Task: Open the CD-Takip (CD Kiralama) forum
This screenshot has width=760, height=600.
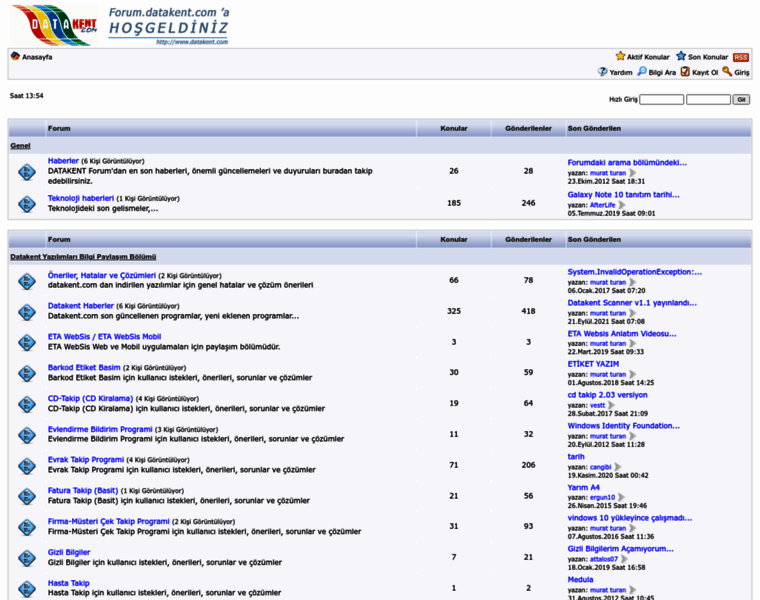Action: pyautogui.click(x=90, y=398)
